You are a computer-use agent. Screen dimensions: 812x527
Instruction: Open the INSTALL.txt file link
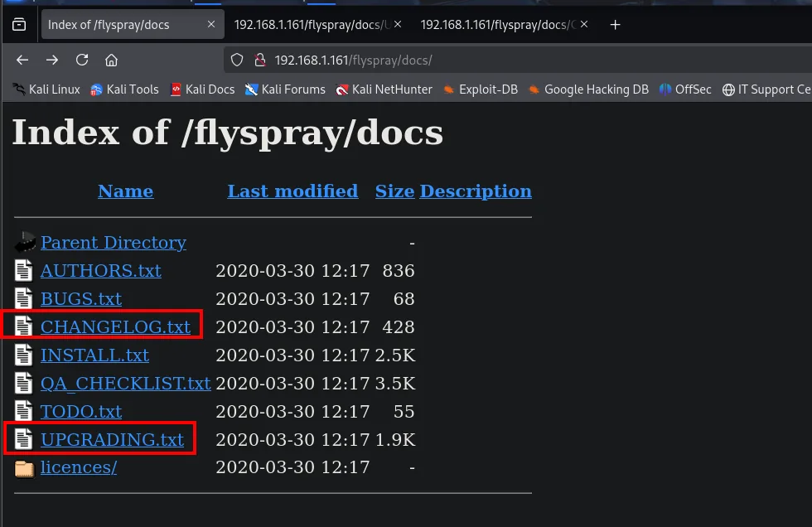94,355
